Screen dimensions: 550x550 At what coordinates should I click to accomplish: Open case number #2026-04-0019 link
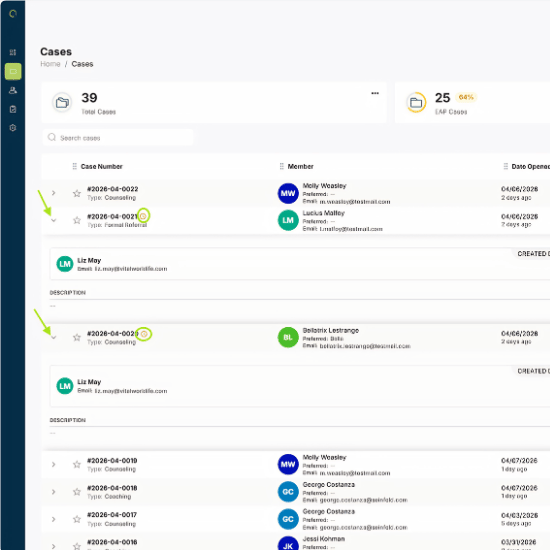pyautogui.click(x=112, y=461)
